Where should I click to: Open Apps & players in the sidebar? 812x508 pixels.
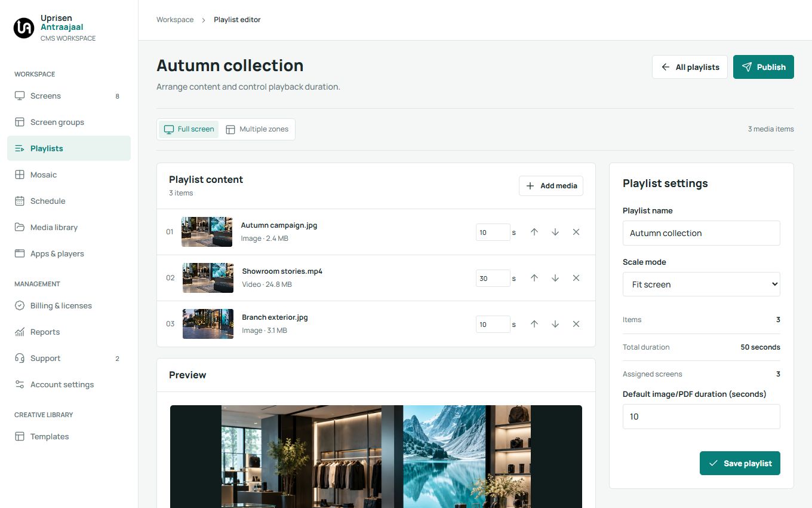pos(69,253)
